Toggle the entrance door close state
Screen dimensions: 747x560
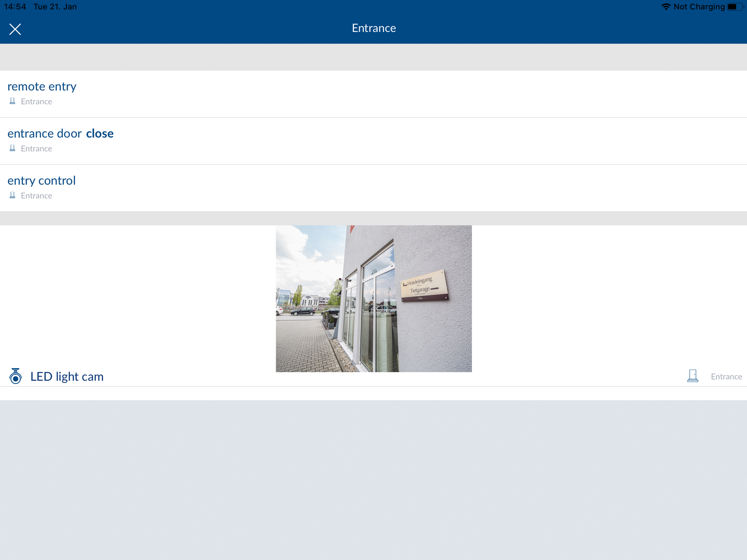tap(100, 134)
